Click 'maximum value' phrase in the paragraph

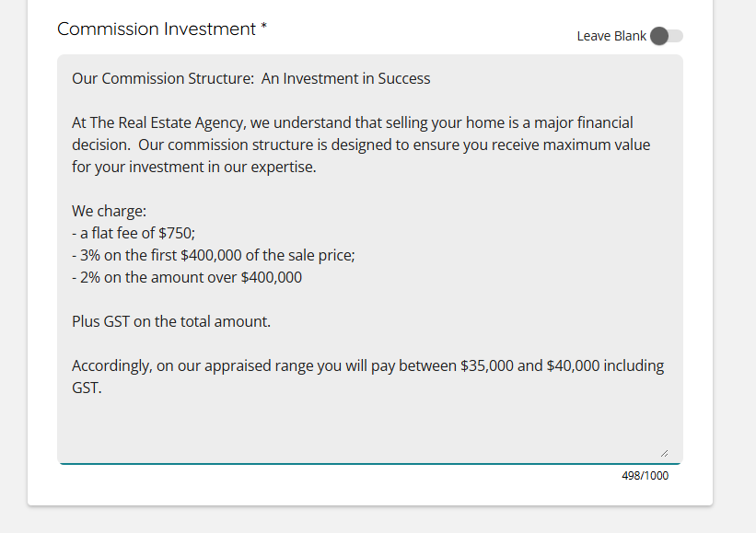click(x=605, y=145)
